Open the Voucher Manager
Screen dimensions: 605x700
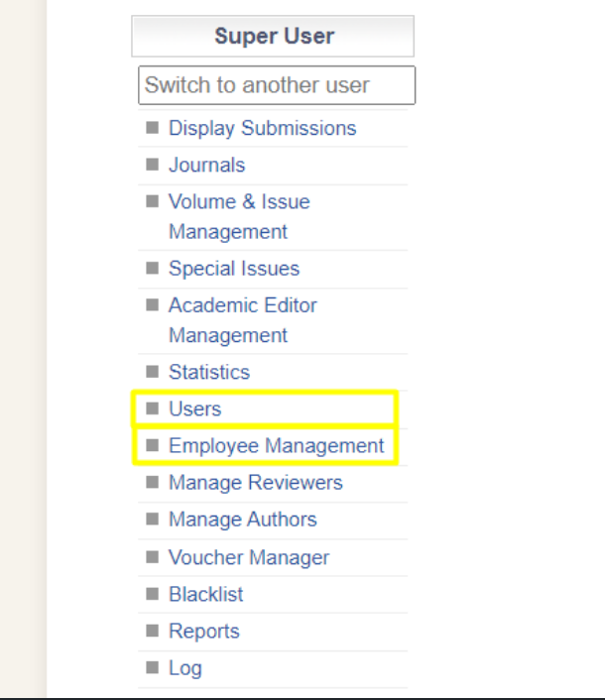pos(249,557)
